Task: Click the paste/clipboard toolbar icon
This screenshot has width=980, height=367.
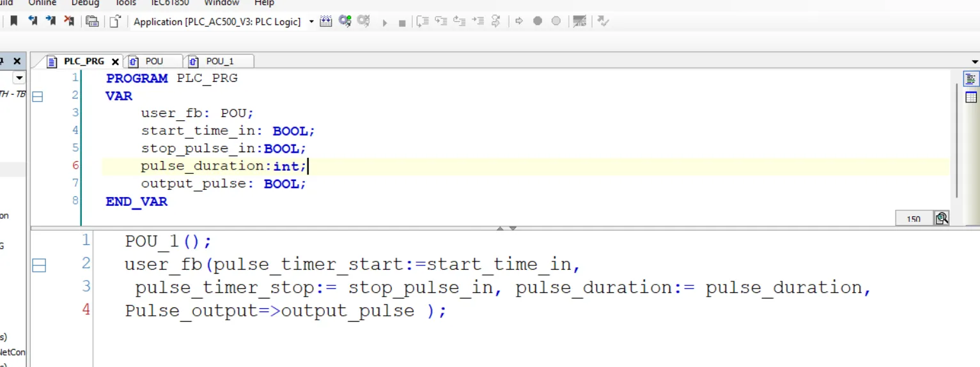Action: click(x=92, y=21)
